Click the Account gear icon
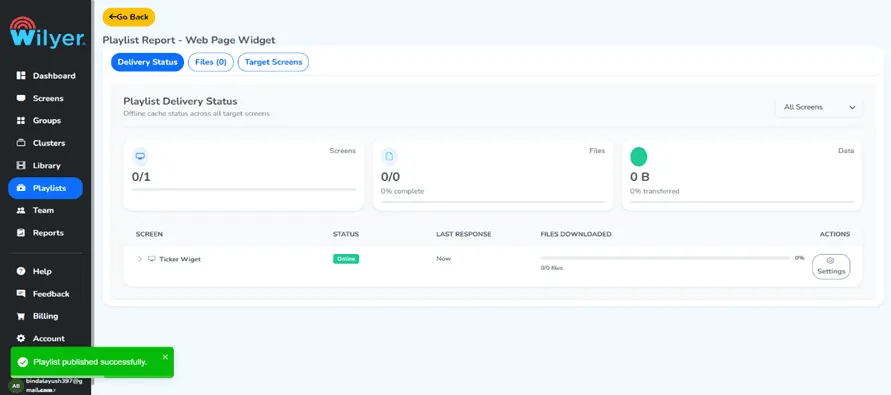 21,338
